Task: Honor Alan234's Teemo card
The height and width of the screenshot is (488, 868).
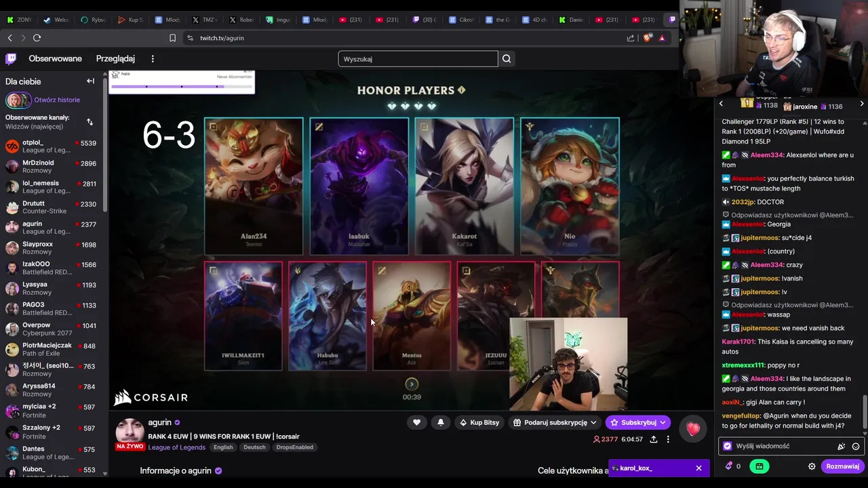Action: tap(254, 186)
